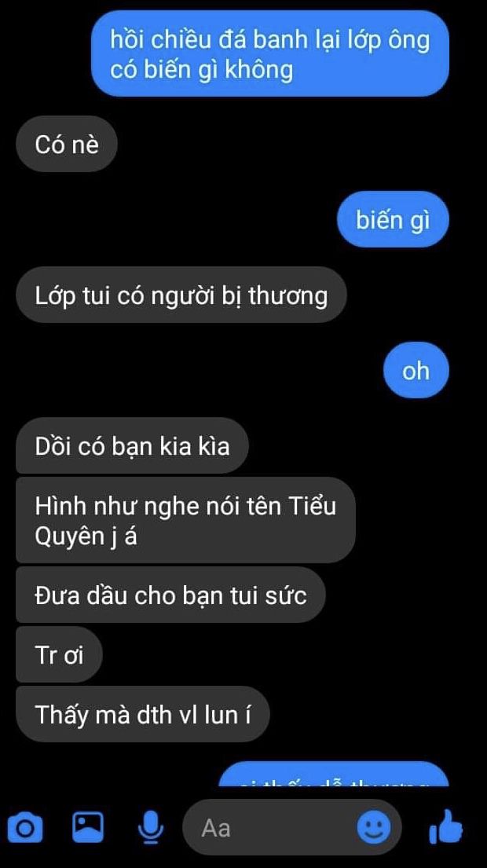Open the emoji smiley picker

(374, 828)
